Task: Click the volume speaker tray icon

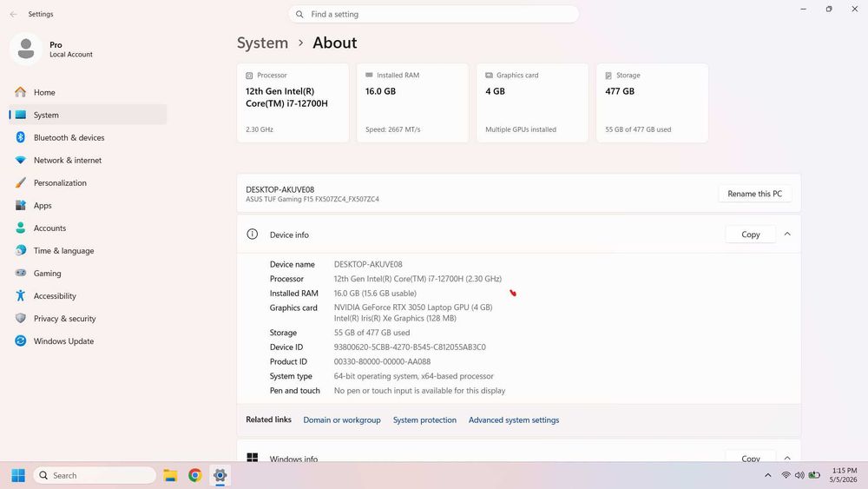Action: tap(799, 475)
